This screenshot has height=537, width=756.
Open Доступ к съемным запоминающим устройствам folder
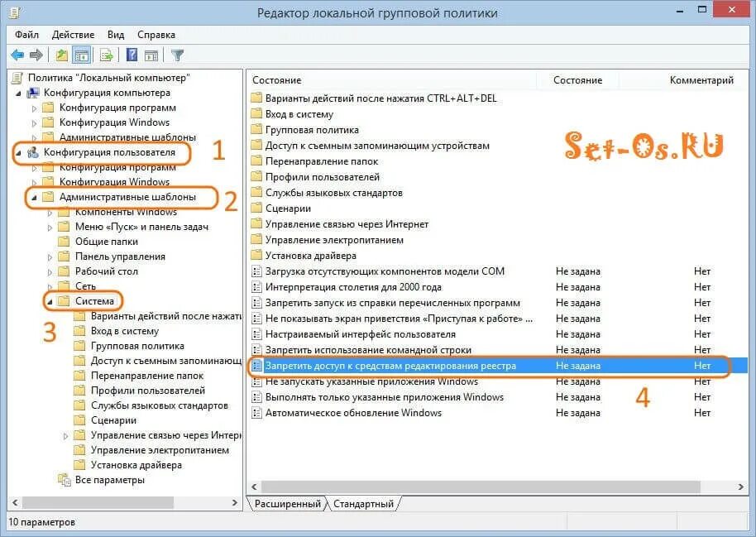(377, 146)
